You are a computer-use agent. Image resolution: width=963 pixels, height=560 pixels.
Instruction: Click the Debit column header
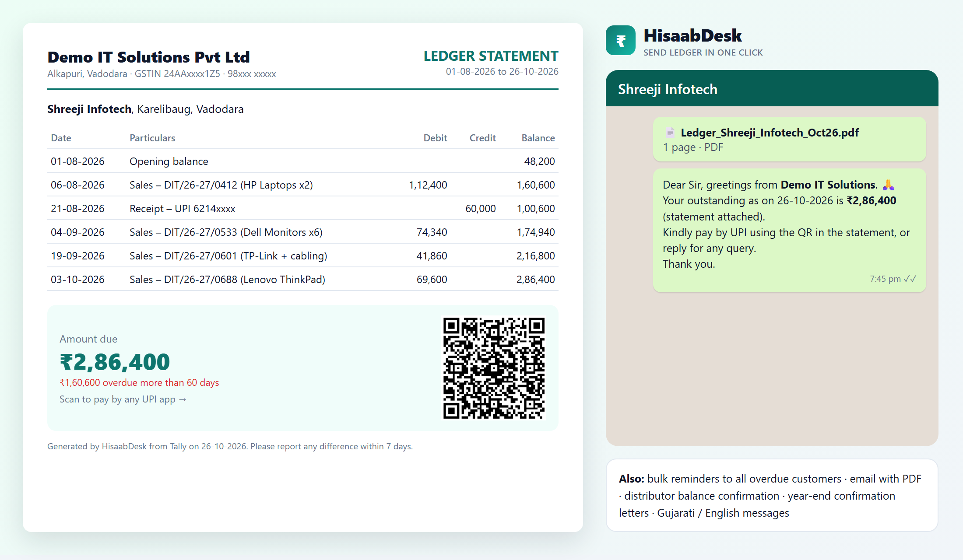click(435, 138)
